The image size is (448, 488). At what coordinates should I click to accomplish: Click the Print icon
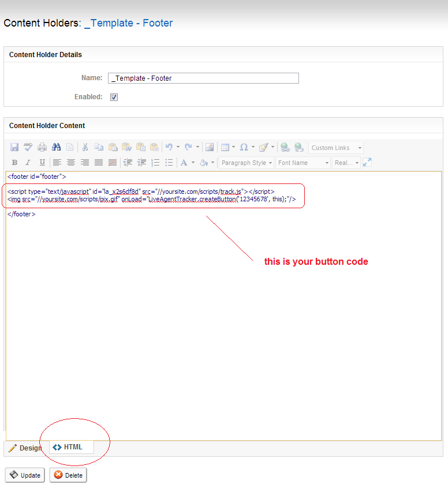(42, 148)
